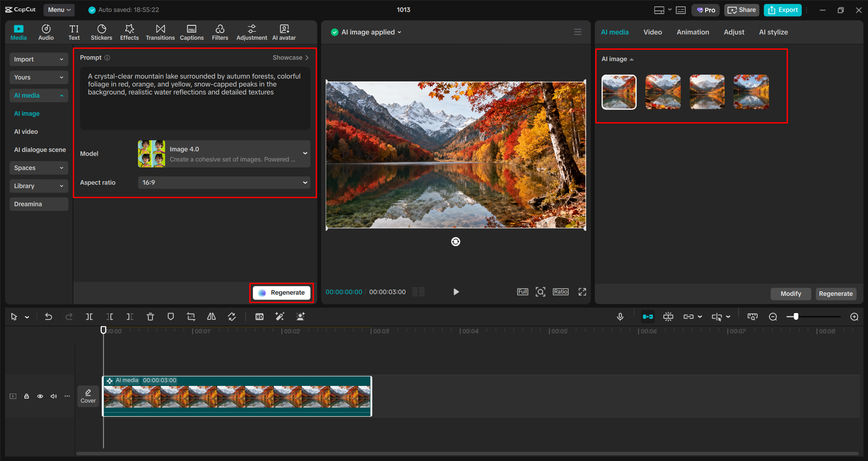Toggle auto snapping in the timeline toolbar
This screenshot has height=461, width=868.
click(648, 317)
